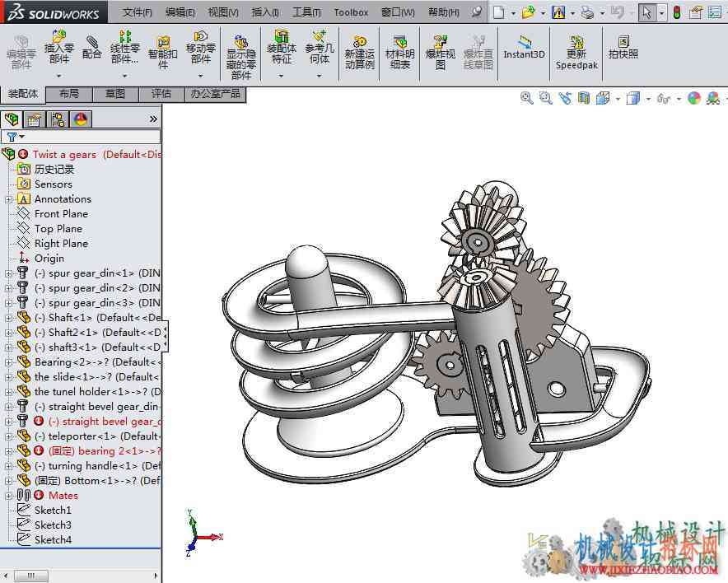Toggle the Instant3D mode button
The image size is (728, 583).
[x=525, y=47]
